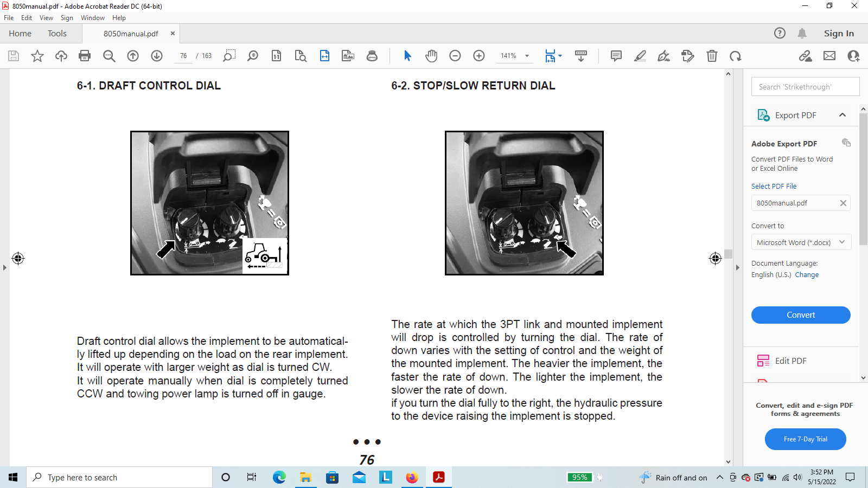Open the Sign menu
This screenshot has height=488, width=868.
[x=67, y=18]
